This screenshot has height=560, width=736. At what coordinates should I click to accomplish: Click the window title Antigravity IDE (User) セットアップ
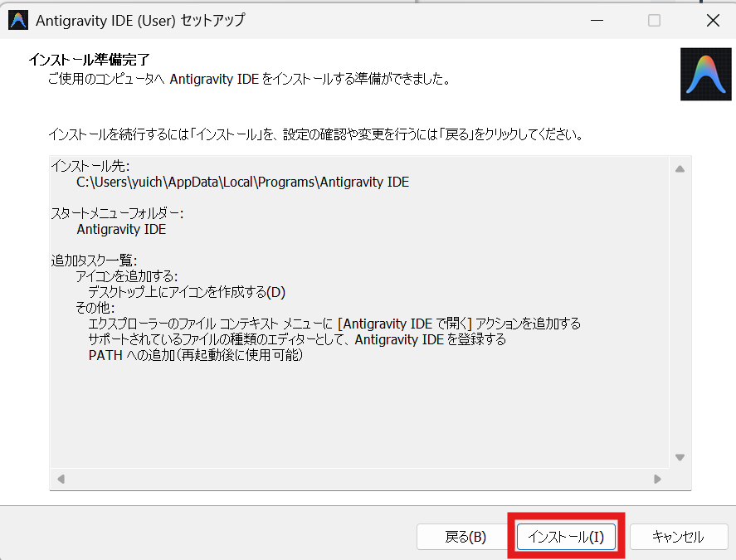140,20
